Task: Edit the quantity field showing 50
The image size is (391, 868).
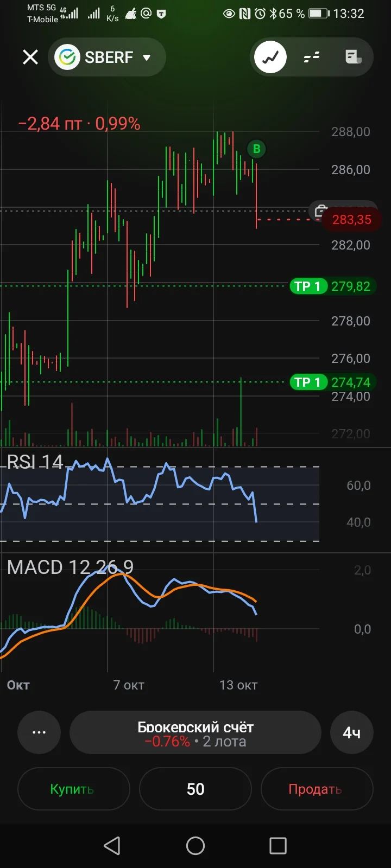Action: (x=195, y=789)
